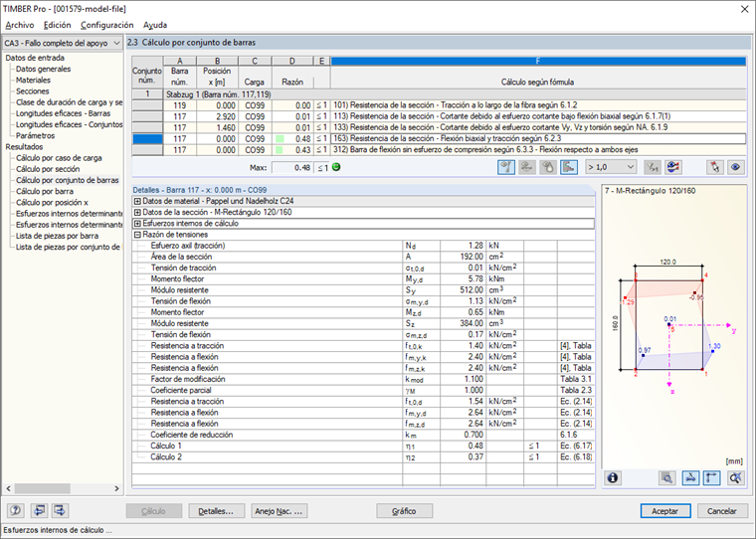The image size is (756, 539).
Task: Click the disabled Cálculo button
Action: [154, 511]
